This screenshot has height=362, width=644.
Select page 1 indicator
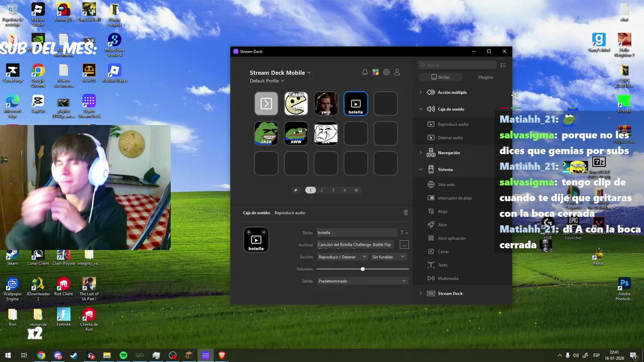(x=310, y=190)
